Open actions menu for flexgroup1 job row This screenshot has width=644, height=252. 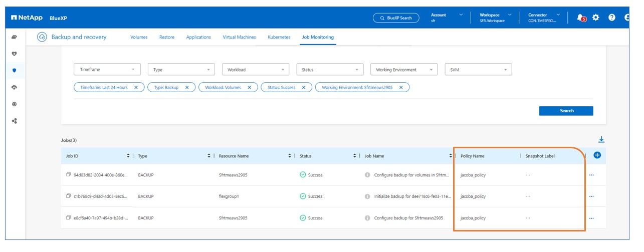(591, 196)
